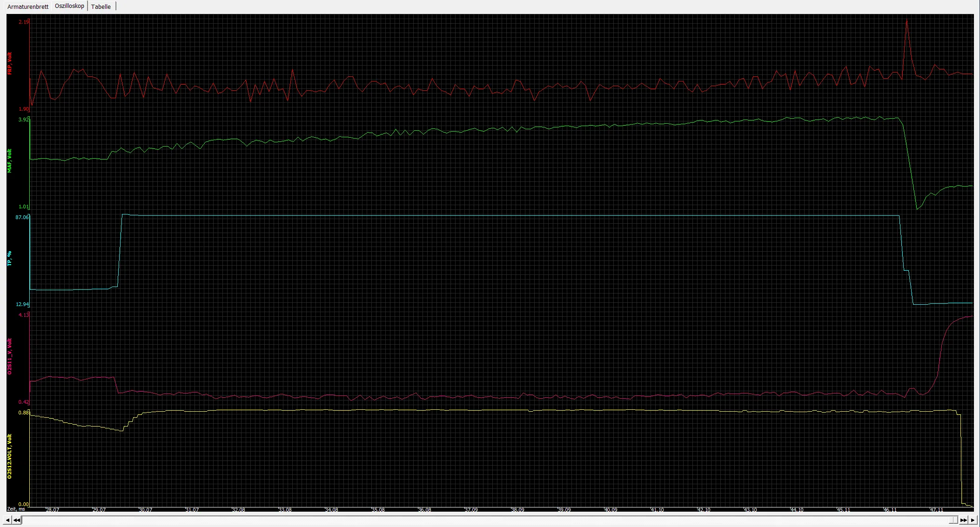The height and width of the screenshot is (527, 980).
Task: Click the pink O2S11_V, Volt channel label
Action: point(9,356)
